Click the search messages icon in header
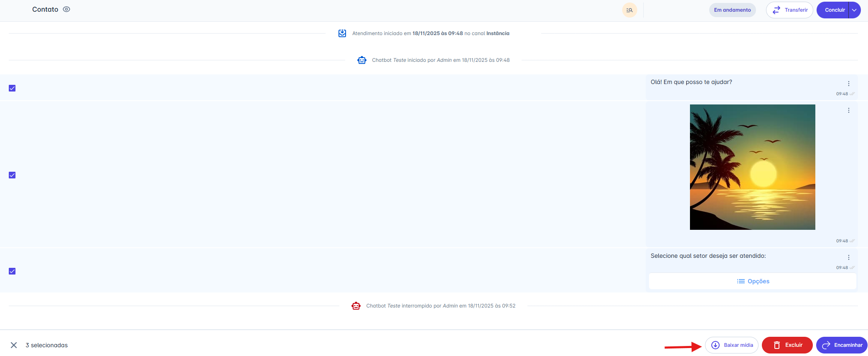 pos(629,10)
